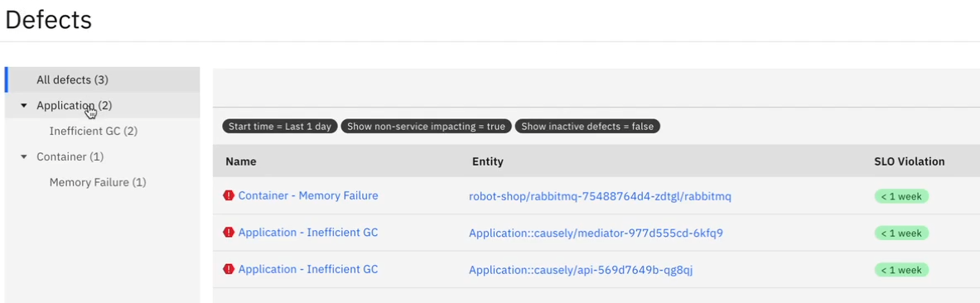
Task: Collapse the Container tree group
Action: click(x=24, y=156)
